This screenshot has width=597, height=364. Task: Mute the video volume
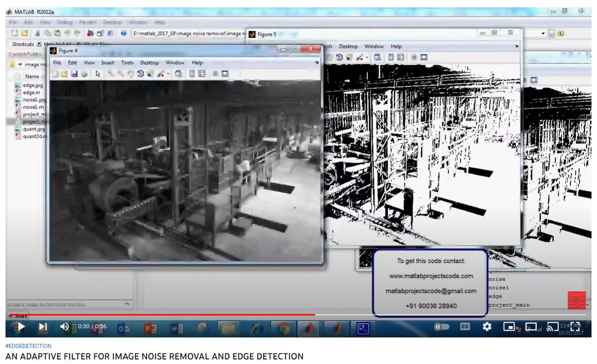(65, 327)
